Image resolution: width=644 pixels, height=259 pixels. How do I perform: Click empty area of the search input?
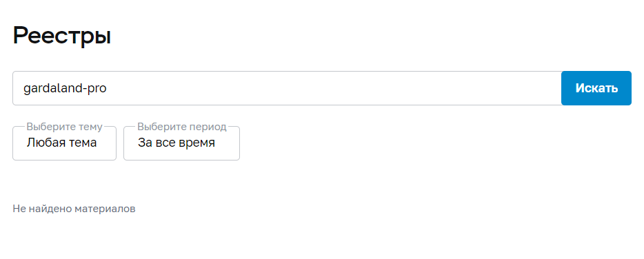click(329, 88)
